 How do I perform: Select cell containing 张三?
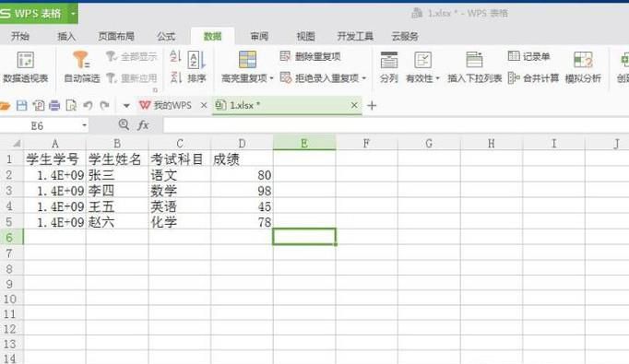(117, 175)
